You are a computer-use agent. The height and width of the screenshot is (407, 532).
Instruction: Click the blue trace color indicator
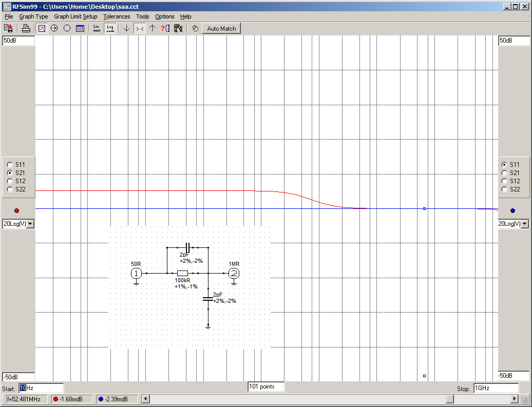pyautogui.click(x=512, y=210)
